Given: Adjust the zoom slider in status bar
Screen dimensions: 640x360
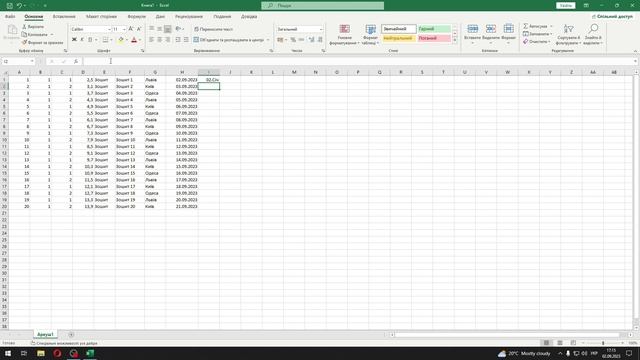Looking at the screenshot, I should click(603, 343).
